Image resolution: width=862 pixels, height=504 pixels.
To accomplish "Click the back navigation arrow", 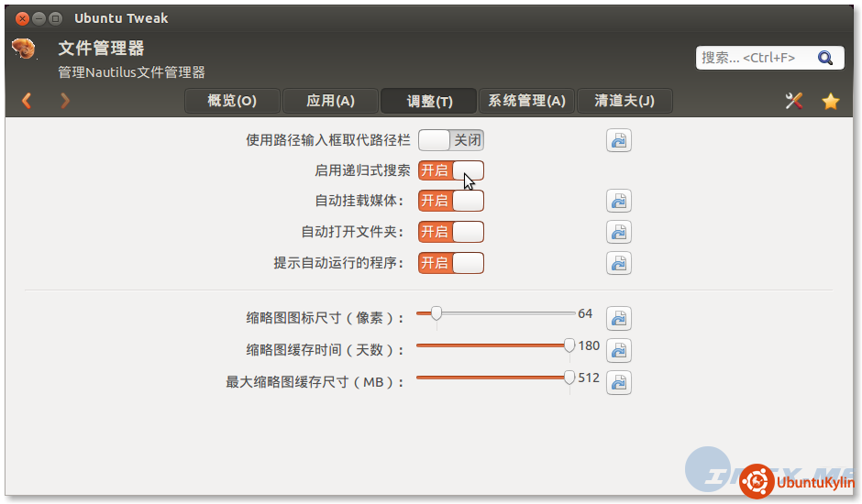I will pyautogui.click(x=27, y=101).
